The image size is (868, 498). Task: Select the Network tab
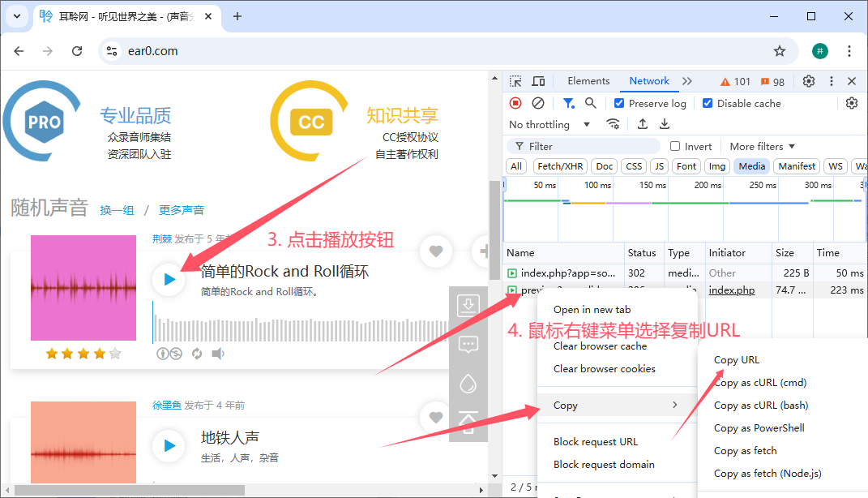(x=649, y=81)
